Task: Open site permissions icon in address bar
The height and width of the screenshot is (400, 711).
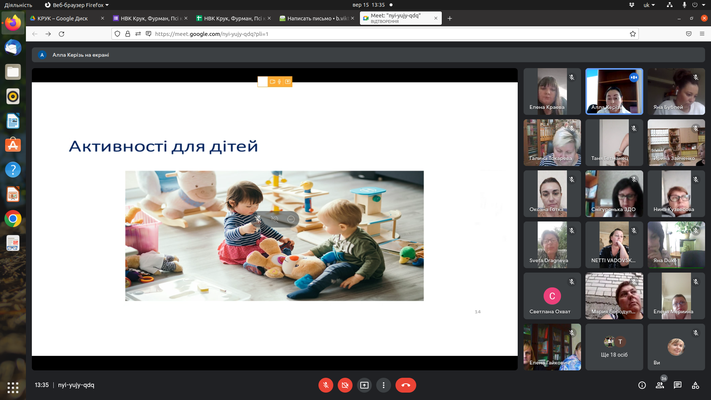Action: pos(138,34)
